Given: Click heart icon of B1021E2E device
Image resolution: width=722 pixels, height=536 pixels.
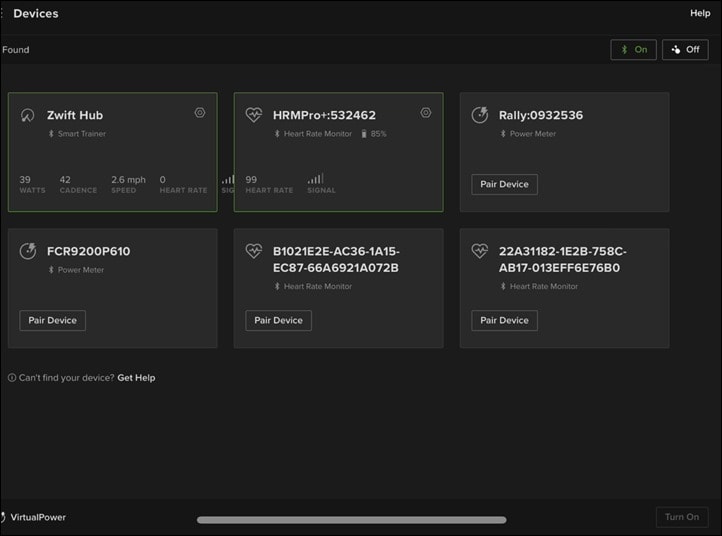Looking at the screenshot, I should tap(254, 251).
